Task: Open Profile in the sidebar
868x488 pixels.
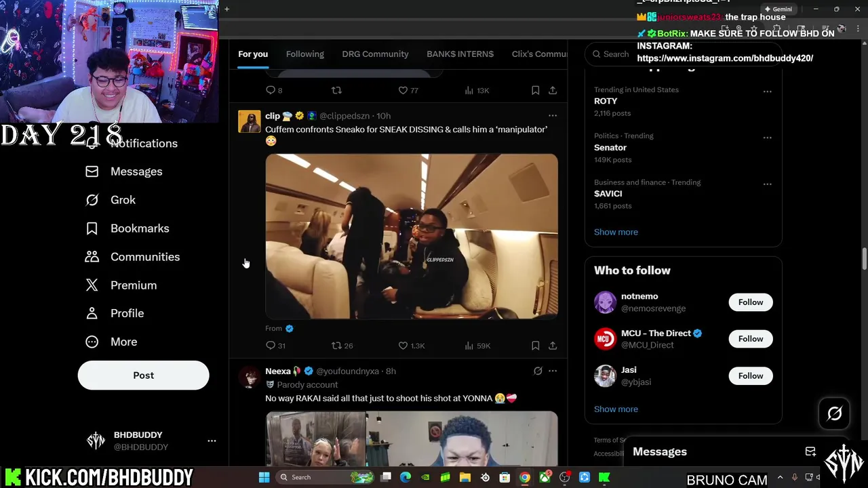Action: (x=115, y=313)
